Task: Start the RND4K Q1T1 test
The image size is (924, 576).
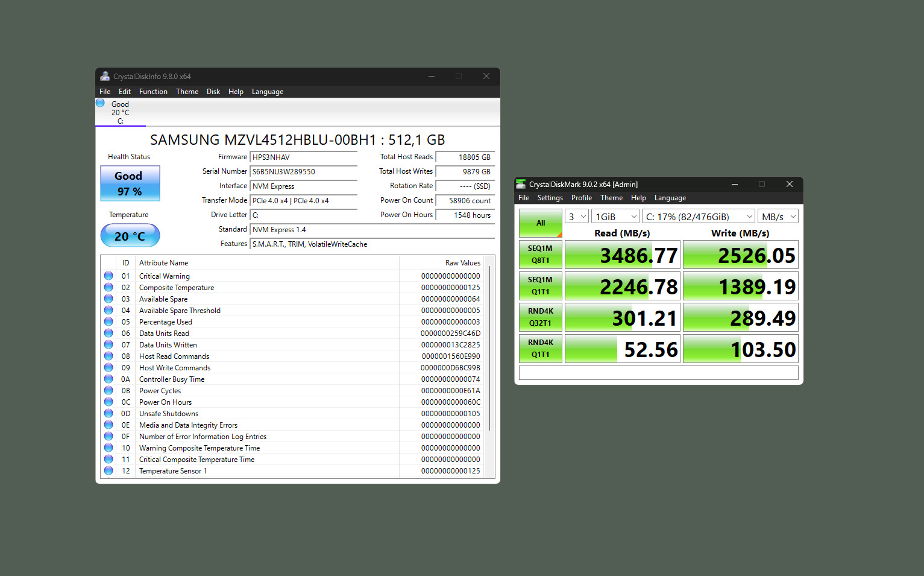Action: (x=541, y=349)
